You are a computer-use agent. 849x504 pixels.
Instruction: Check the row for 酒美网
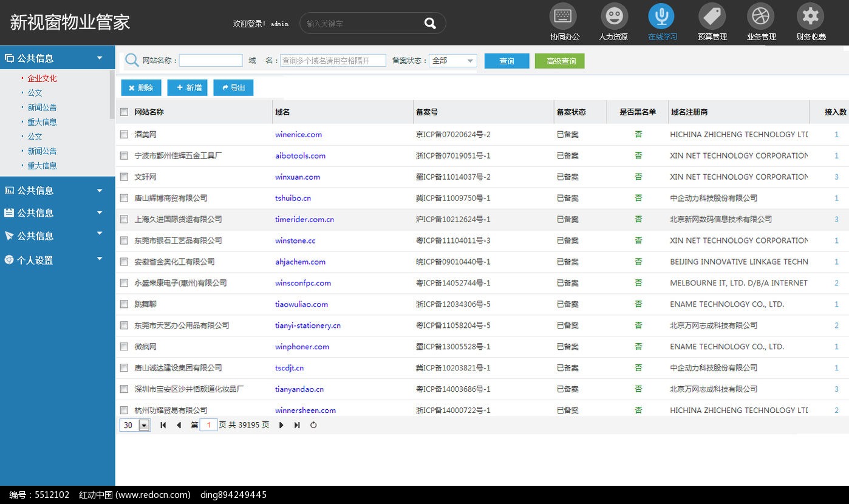click(124, 134)
